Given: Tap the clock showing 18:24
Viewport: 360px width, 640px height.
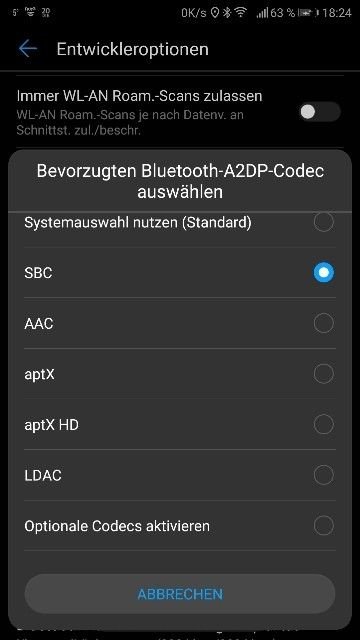Looking at the screenshot, I should coord(337,13).
